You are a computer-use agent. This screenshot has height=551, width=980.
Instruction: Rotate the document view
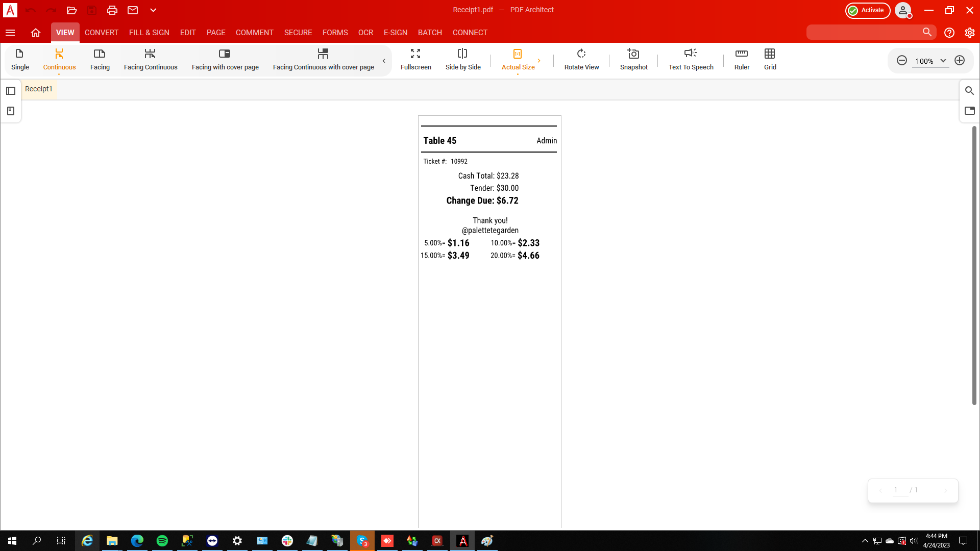click(581, 59)
